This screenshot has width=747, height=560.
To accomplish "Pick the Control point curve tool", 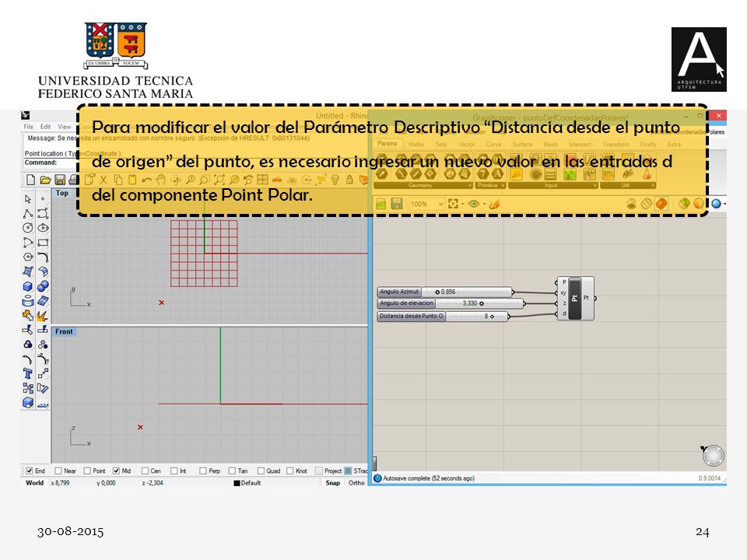I will (x=43, y=213).
